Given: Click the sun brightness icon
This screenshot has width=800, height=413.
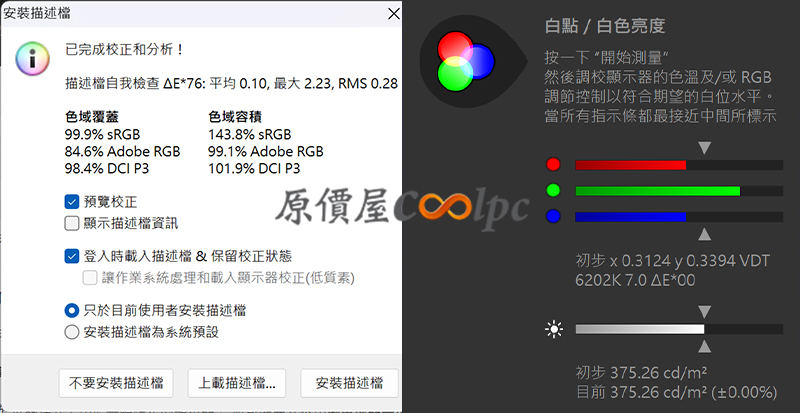Looking at the screenshot, I should (x=554, y=330).
